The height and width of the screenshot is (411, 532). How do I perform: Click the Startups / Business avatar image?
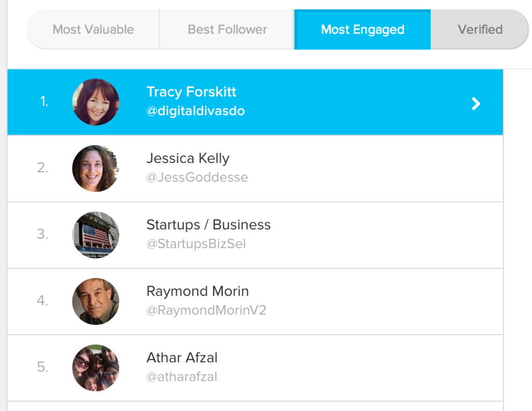[x=96, y=235]
